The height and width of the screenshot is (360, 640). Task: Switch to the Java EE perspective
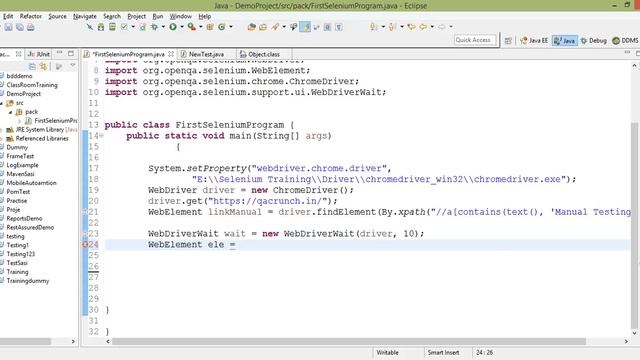point(534,40)
